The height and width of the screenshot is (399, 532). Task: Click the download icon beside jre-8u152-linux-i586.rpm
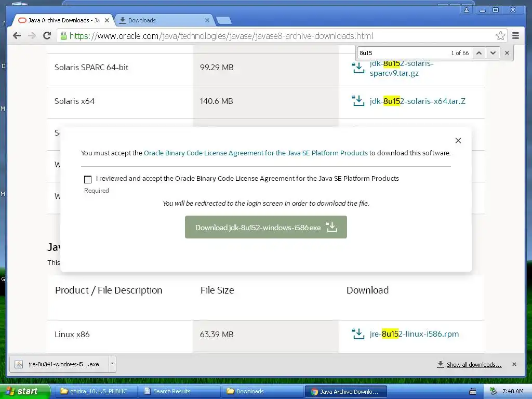358,334
